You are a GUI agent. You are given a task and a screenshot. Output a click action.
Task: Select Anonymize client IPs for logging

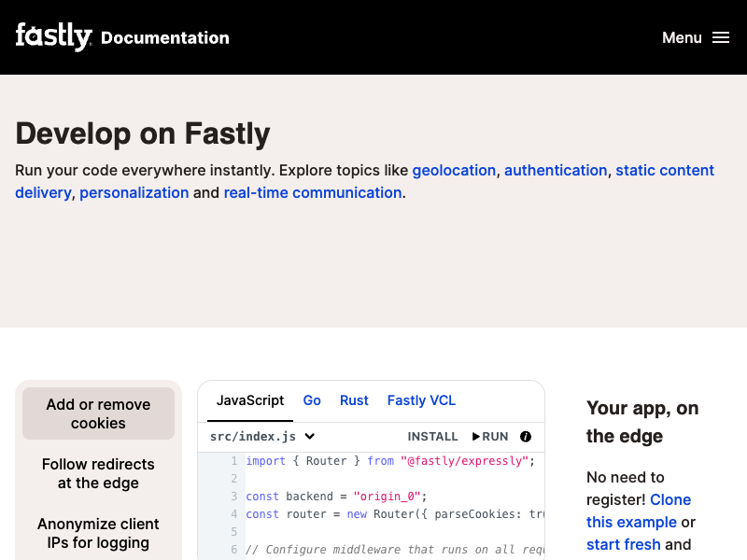pos(98,533)
